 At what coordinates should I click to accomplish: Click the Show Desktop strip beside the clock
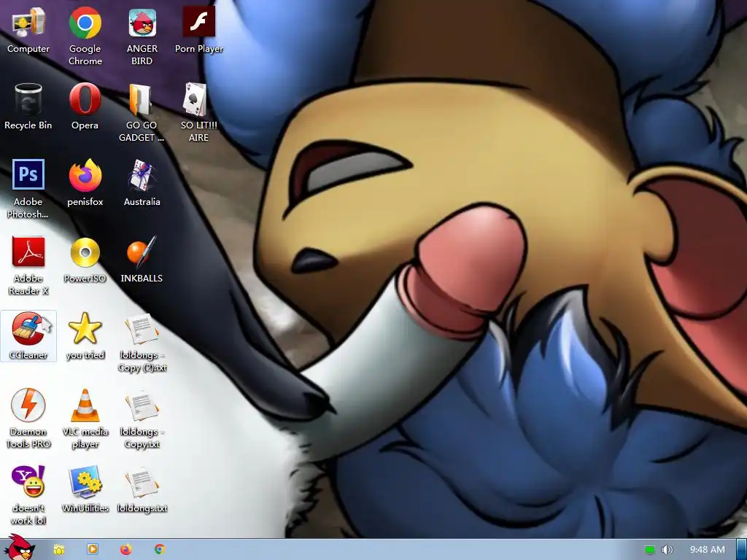tap(741, 549)
